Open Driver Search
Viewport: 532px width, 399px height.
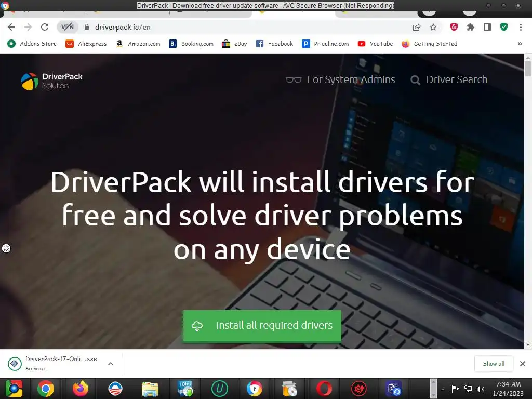(x=457, y=79)
